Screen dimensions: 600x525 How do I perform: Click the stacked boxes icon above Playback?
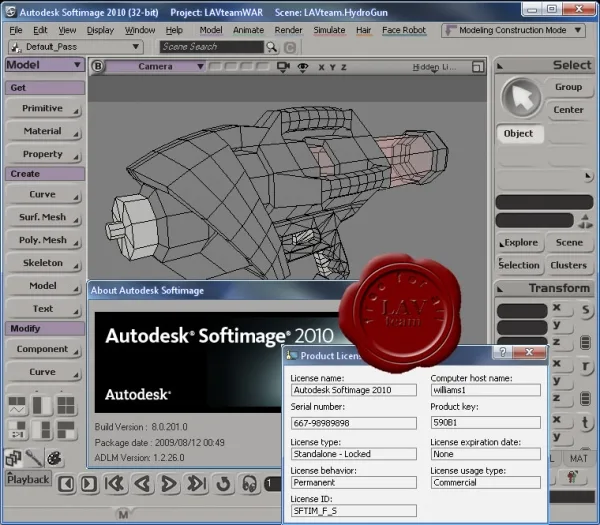point(14,458)
